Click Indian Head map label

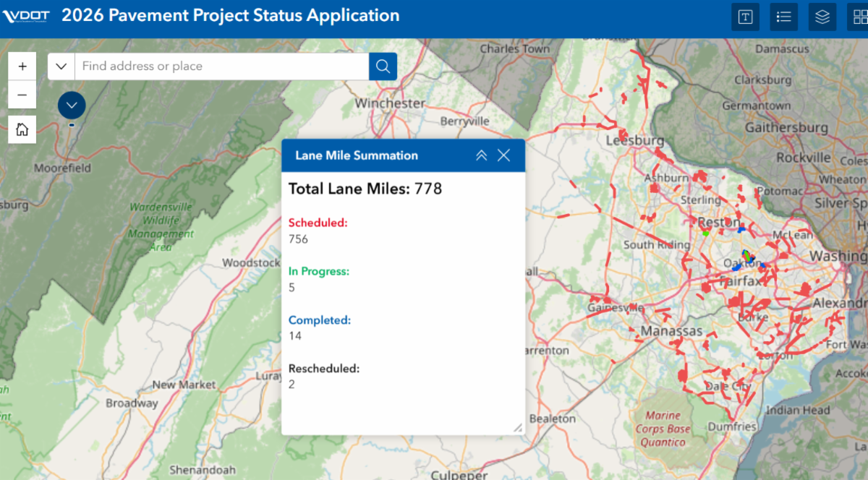click(x=797, y=410)
